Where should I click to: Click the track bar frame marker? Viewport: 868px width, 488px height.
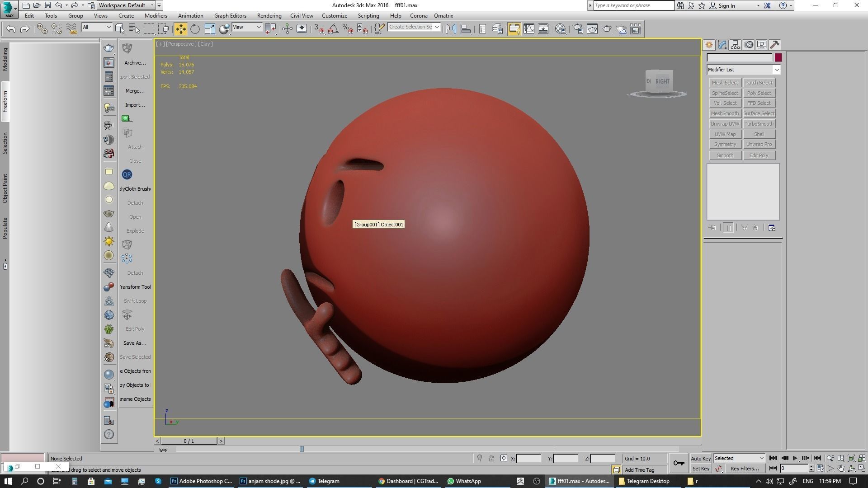pyautogui.click(x=302, y=449)
